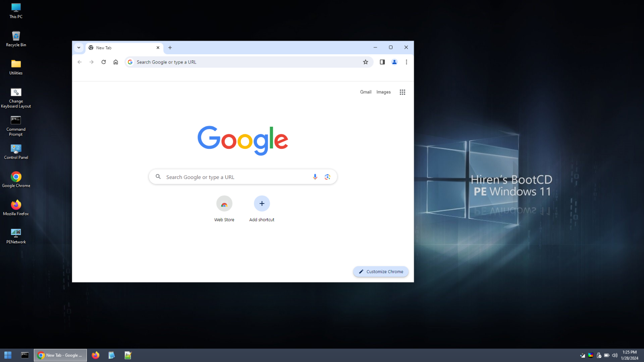Click the Chrome forward arrow

pos(91,62)
